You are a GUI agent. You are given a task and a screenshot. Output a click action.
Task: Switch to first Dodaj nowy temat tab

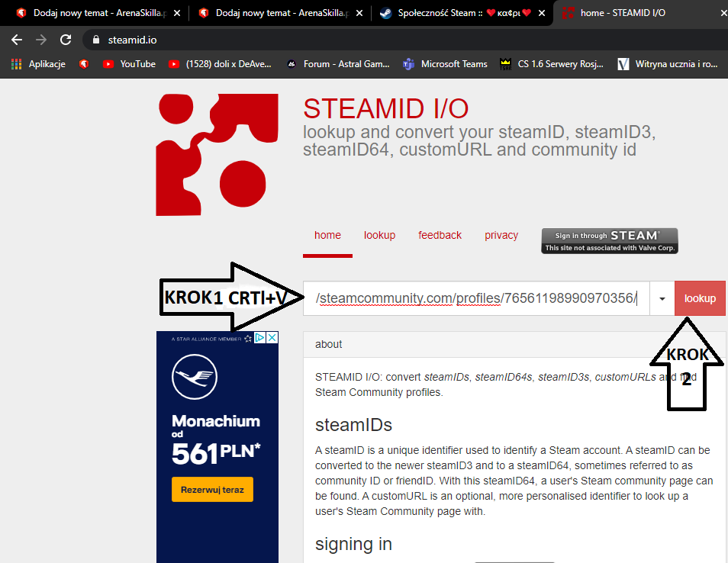[91, 13]
